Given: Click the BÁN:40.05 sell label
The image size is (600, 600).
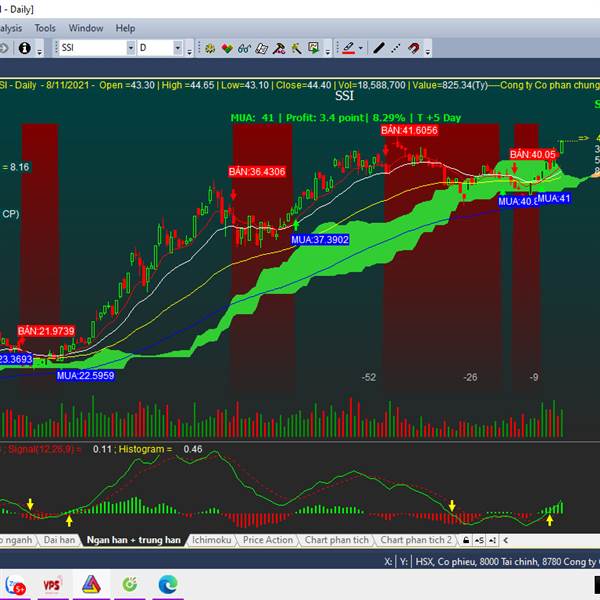Looking at the screenshot, I should pyautogui.click(x=532, y=154).
